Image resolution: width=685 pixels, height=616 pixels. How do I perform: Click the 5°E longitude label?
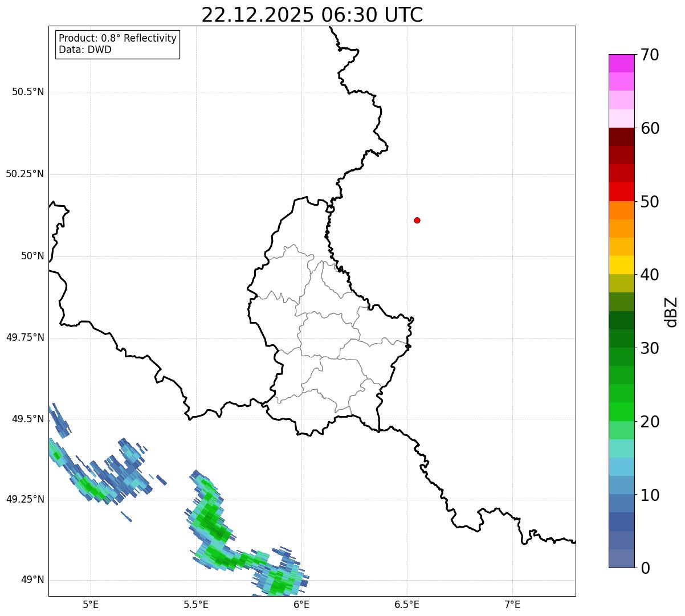click(91, 605)
